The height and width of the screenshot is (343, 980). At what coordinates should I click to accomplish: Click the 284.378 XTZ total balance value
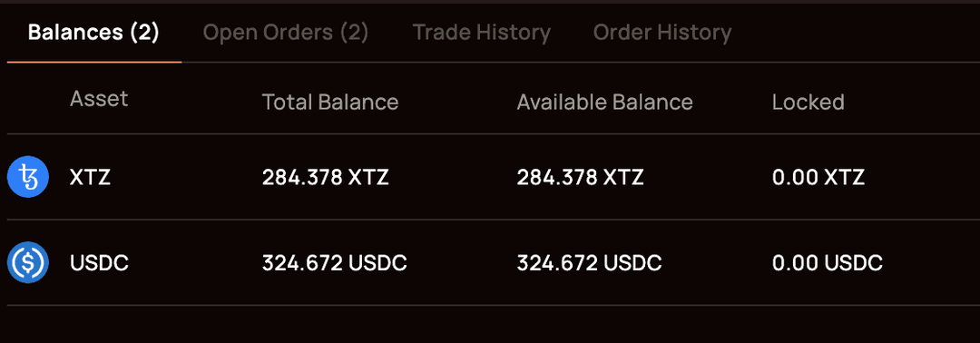325,178
